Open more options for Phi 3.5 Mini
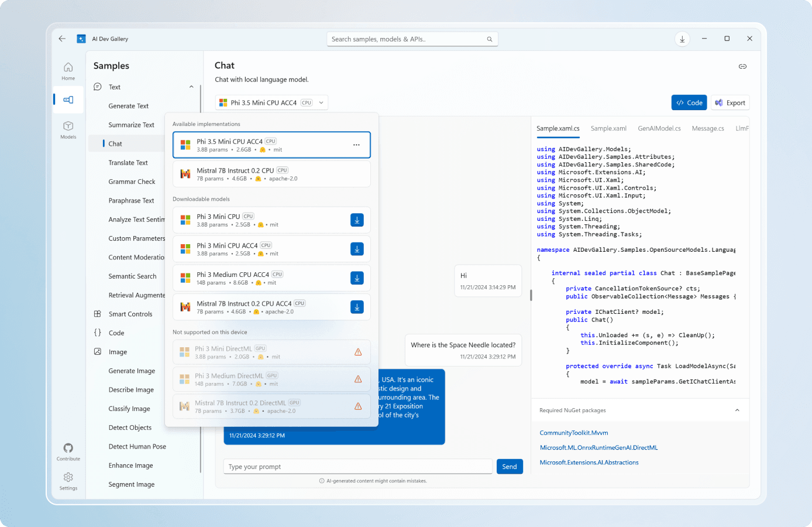Viewport: 812px width, 527px height. [x=356, y=145]
